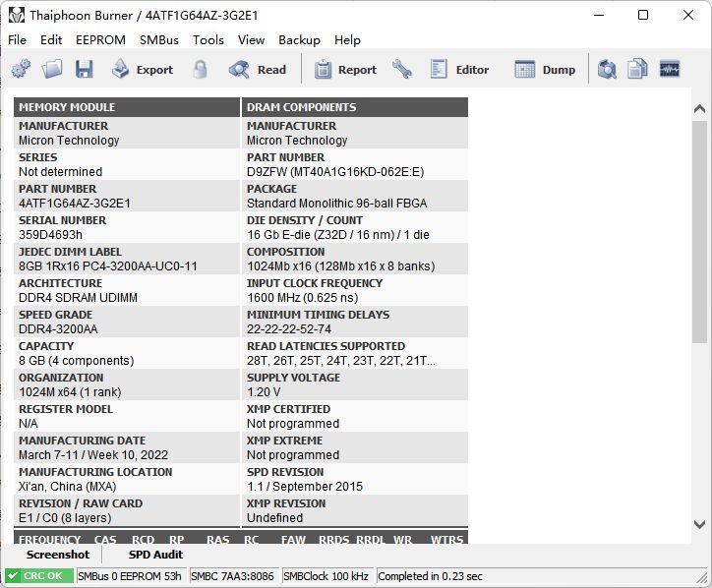
Task: Select serial number 359D4693h
Action: [50, 234]
